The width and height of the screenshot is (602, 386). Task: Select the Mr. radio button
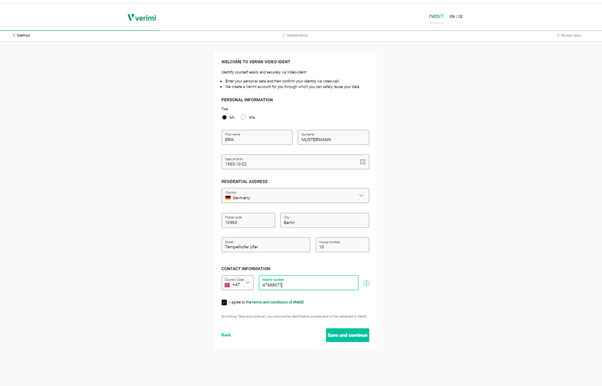click(x=224, y=117)
